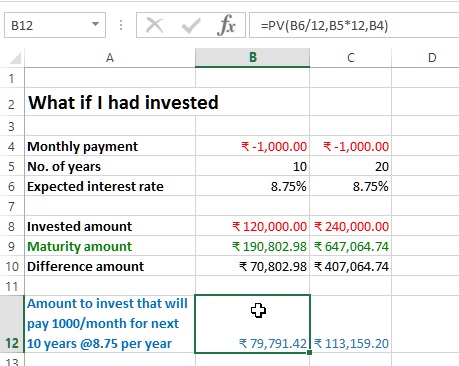The height and width of the screenshot is (366, 459).
Task: Select row 4 header
Action: (12, 146)
